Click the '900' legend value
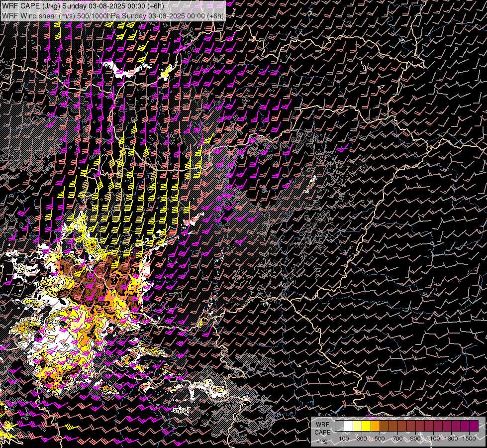 pos(415,439)
